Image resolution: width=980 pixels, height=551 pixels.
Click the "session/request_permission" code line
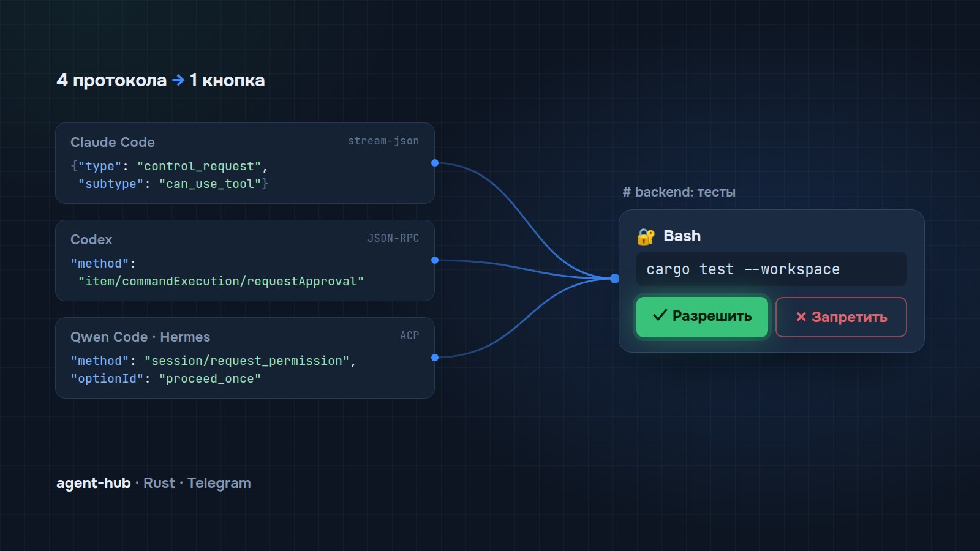213,361
